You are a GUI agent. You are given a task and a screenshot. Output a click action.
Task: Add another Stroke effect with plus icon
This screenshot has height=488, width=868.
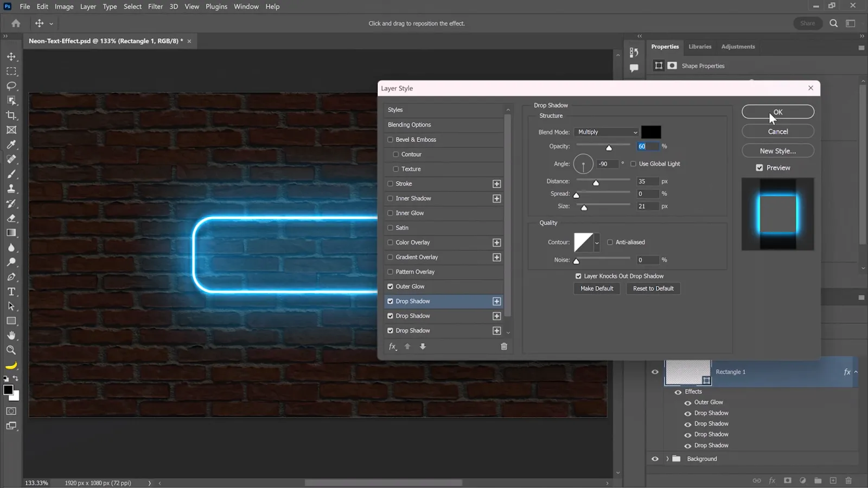pos(496,184)
